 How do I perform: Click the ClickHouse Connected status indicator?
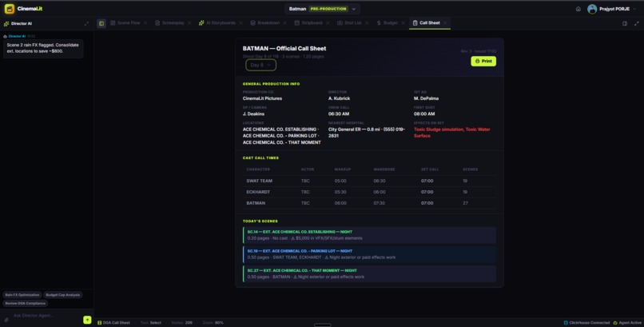[x=586, y=323]
